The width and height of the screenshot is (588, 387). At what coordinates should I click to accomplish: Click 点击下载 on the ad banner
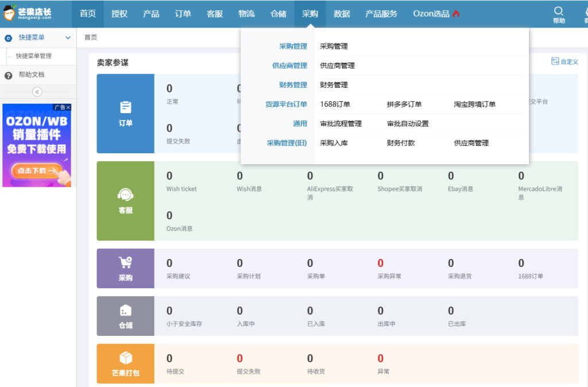tap(37, 171)
